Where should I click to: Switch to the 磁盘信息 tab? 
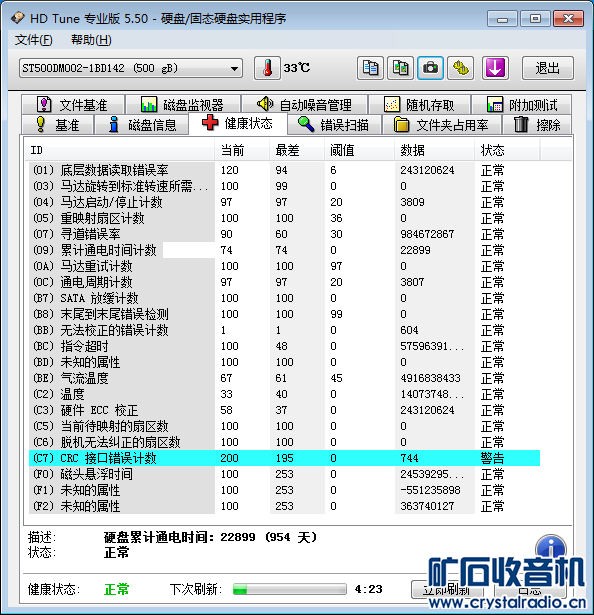pos(142,125)
